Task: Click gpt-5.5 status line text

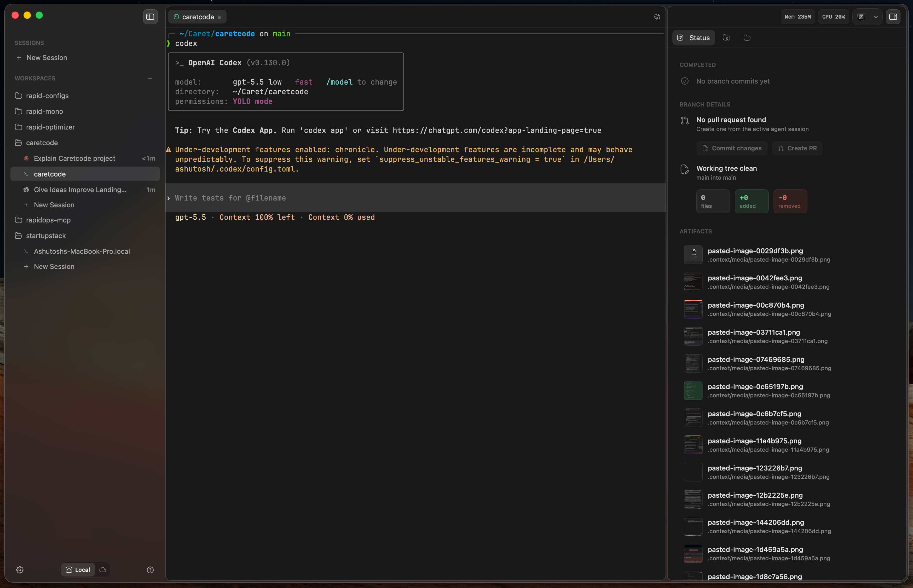Action: coord(190,217)
